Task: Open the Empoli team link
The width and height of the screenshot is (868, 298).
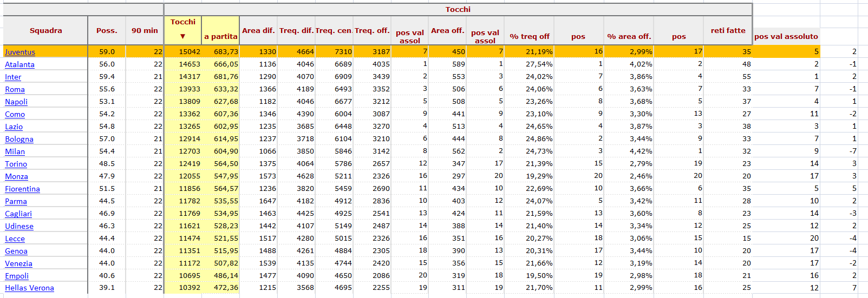Action: 17,276
